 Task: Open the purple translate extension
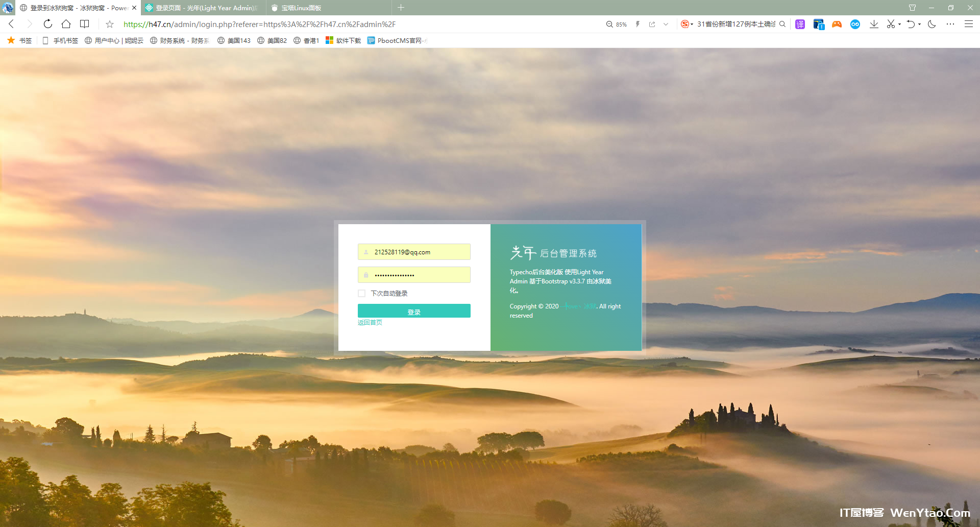[x=800, y=24]
